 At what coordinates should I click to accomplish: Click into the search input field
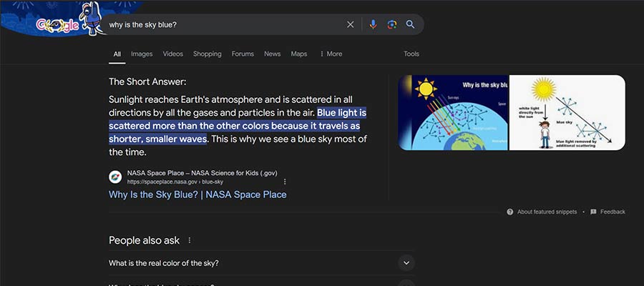tap(225, 24)
